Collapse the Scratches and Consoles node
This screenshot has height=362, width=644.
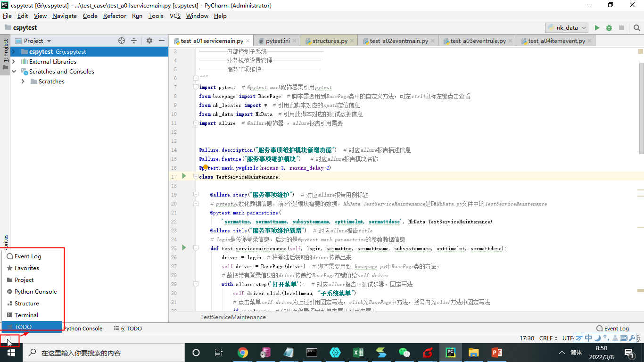[x=14, y=71]
